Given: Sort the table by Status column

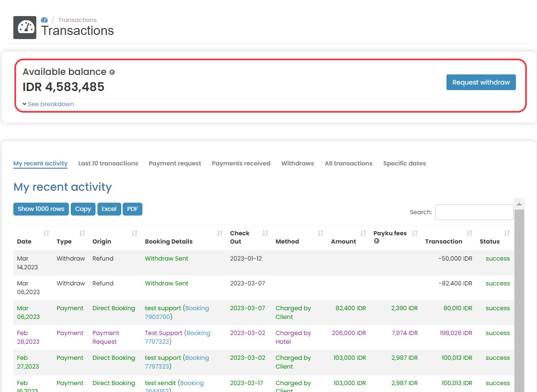Looking at the screenshot, I should [507, 233].
